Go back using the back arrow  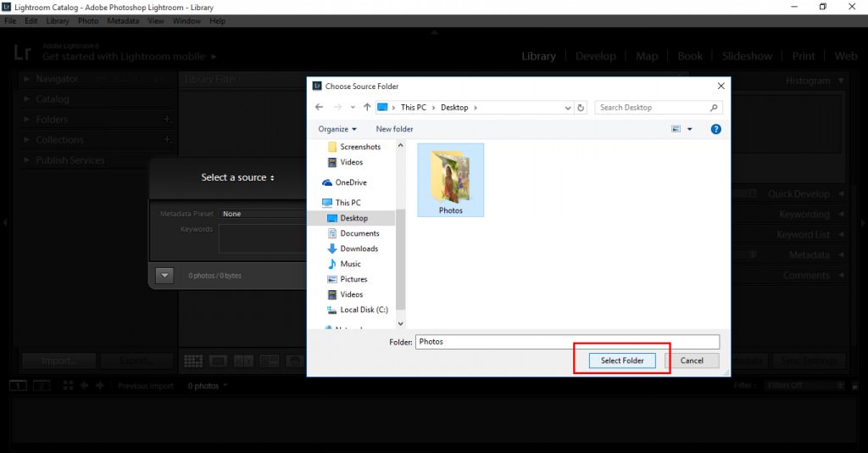320,108
